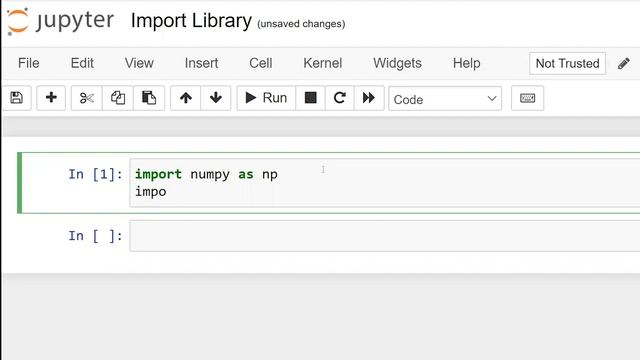The width and height of the screenshot is (640, 360).
Task: Move selected cell down with arrow
Action: tap(216, 98)
